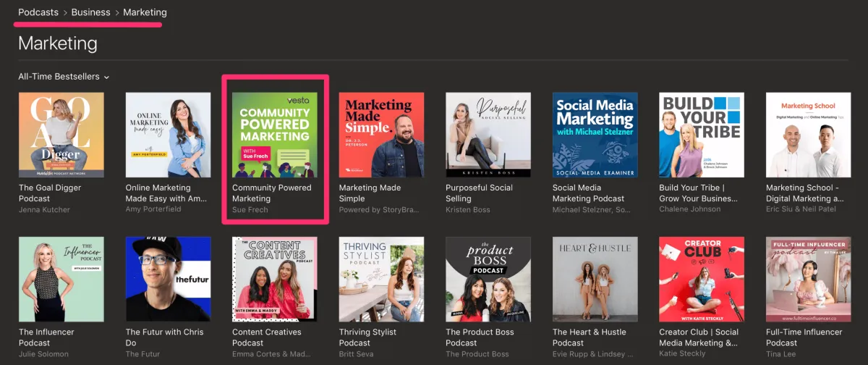This screenshot has height=365, width=868.
Task: Open The Influencer Podcast artwork
Action: [61, 279]
